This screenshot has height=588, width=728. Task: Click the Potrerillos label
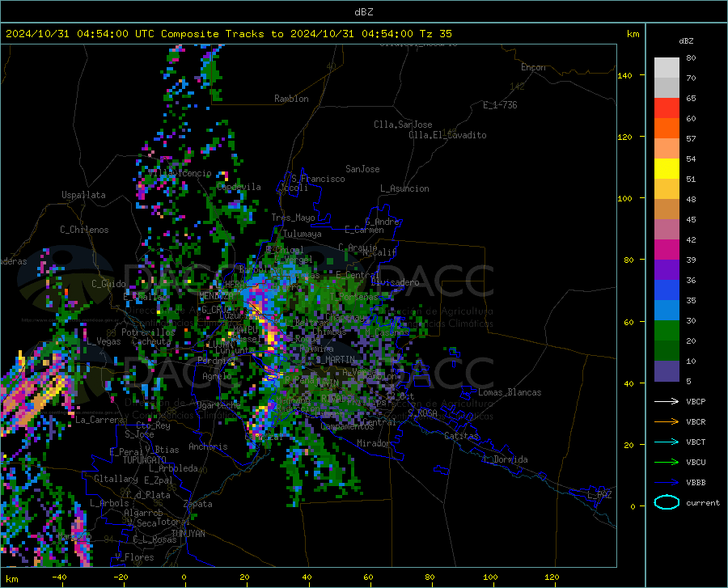pos(148,332)
